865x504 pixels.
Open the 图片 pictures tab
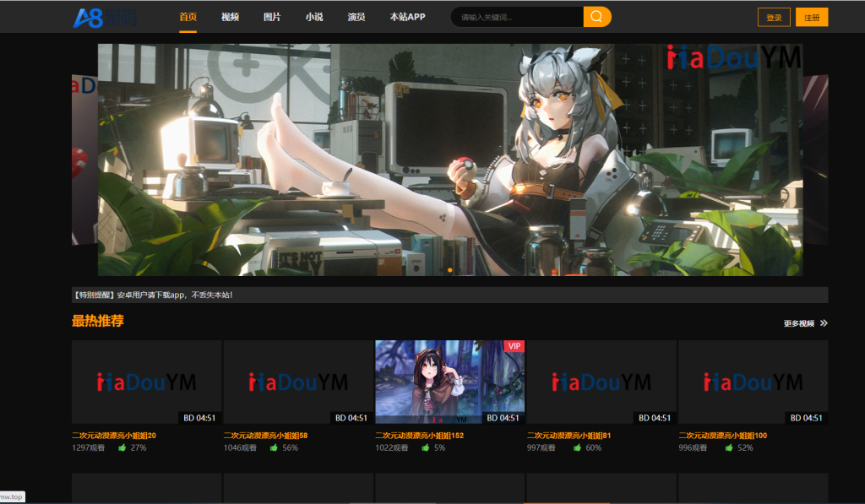click(x=272, y=17)
